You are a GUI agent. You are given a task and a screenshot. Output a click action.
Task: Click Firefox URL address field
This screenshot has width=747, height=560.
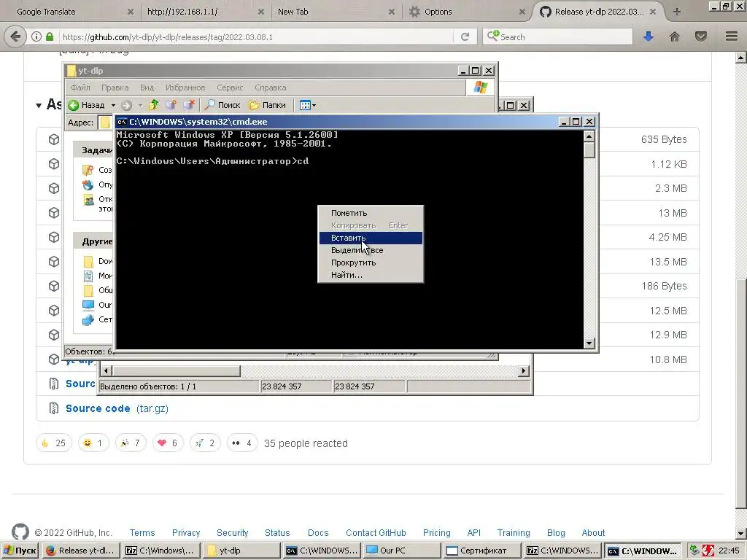point(258,36)
